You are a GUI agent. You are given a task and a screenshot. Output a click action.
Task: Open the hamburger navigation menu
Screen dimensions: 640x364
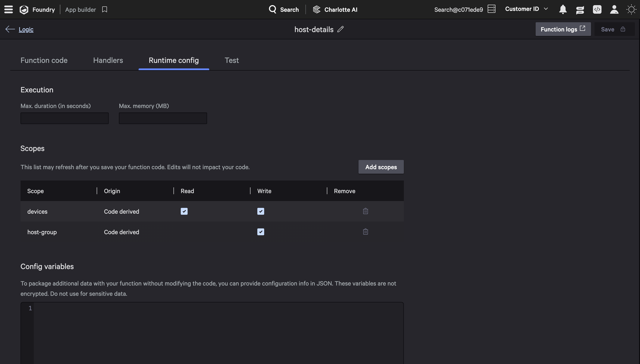9,9
